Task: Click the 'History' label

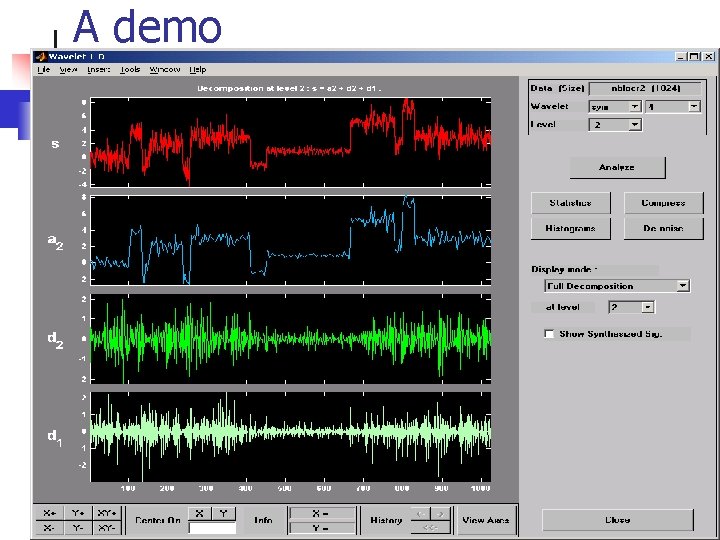Action: (x=386, y=520)
